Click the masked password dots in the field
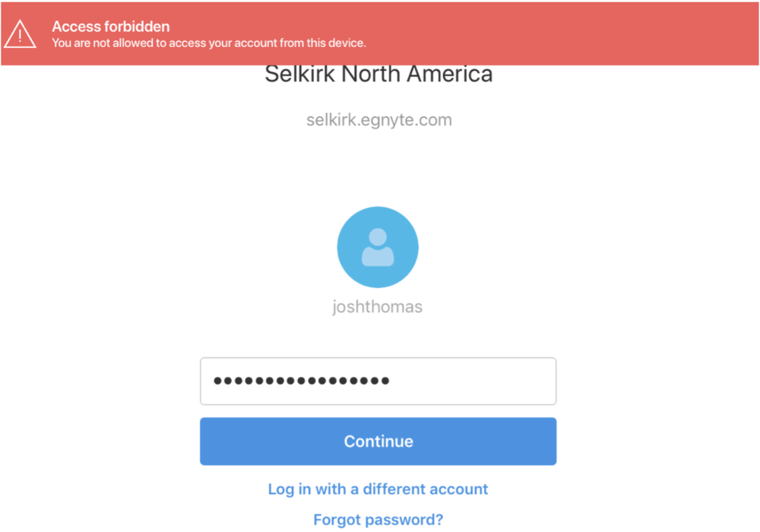The height and width of the screenshot is (532, 760). point(302,381)
